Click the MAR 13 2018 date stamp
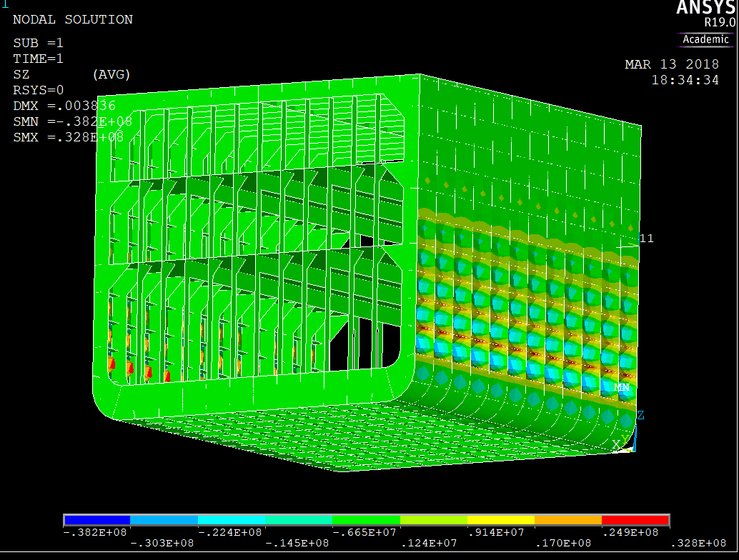 [x=672, y=64]
